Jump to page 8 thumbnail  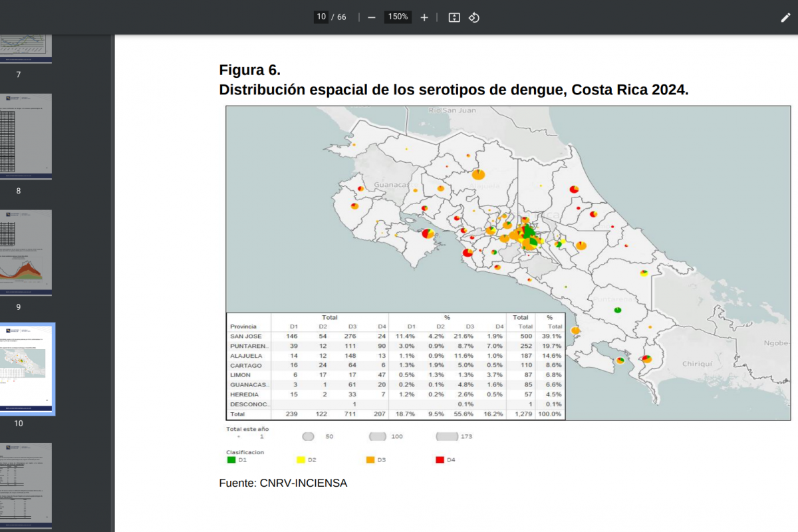point(25,136)
